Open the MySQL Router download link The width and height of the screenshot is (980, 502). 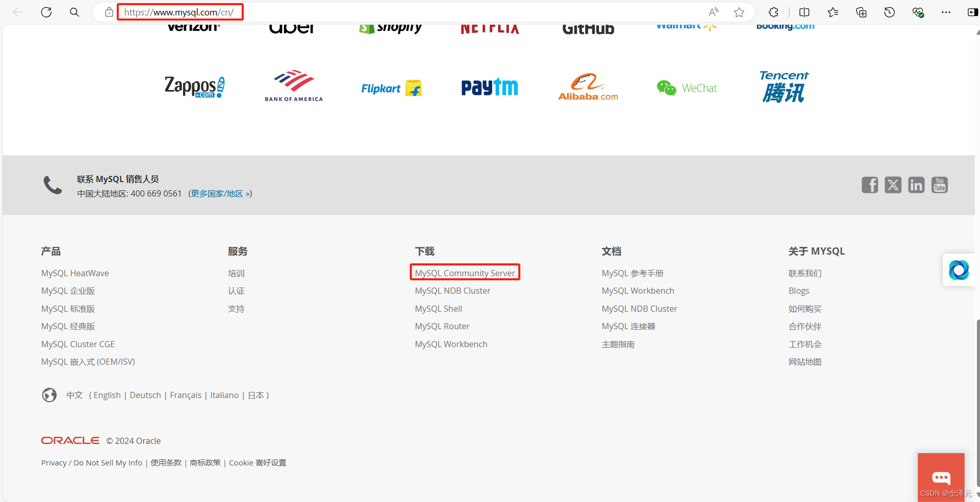pos(442,326)
